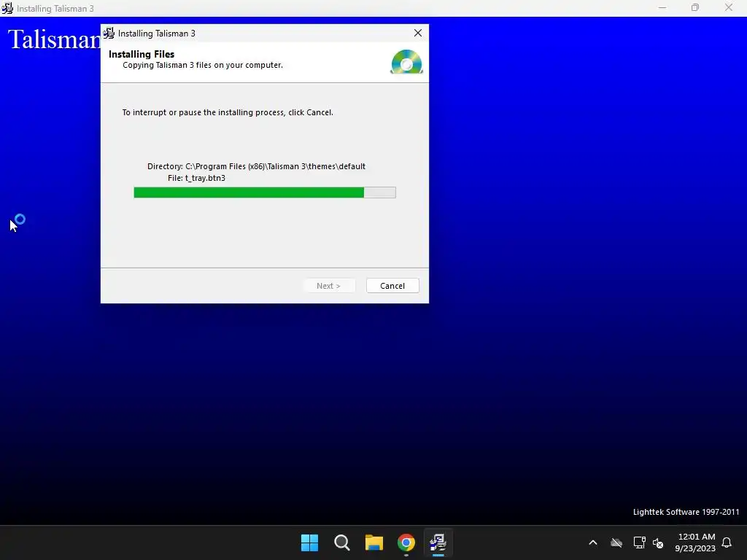Click Talisman installer taskbar icon
This screenshot has height=560, width=747.
[438, 542]
